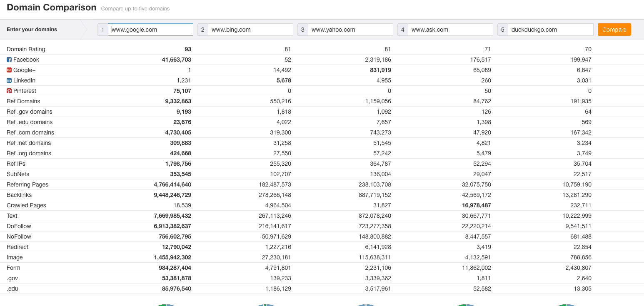The image size is (644, 306).
Task: Click the LinkedIn icon in metrics list
Action: tap(9, 81)
